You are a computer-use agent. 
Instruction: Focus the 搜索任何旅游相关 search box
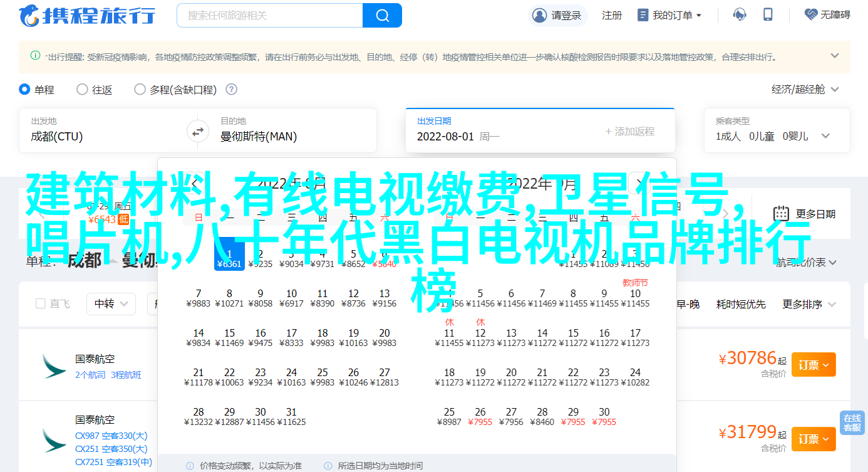click(x=270, y=15)
